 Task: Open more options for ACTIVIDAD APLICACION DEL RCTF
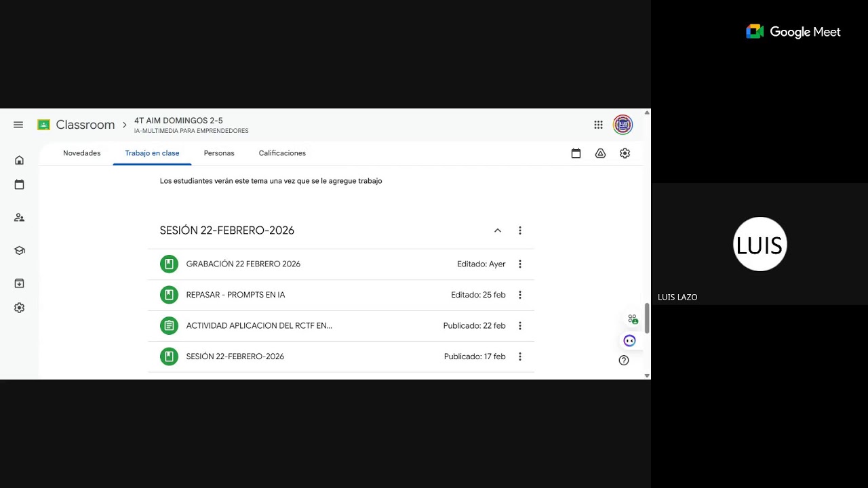[520, 325]
